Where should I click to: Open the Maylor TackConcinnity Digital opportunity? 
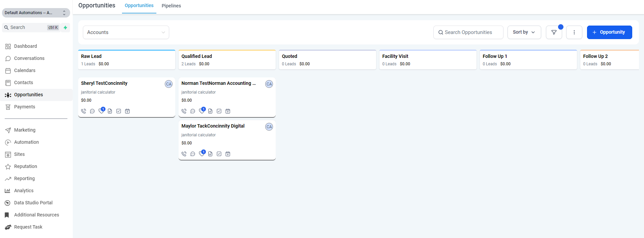pos(213,126)
